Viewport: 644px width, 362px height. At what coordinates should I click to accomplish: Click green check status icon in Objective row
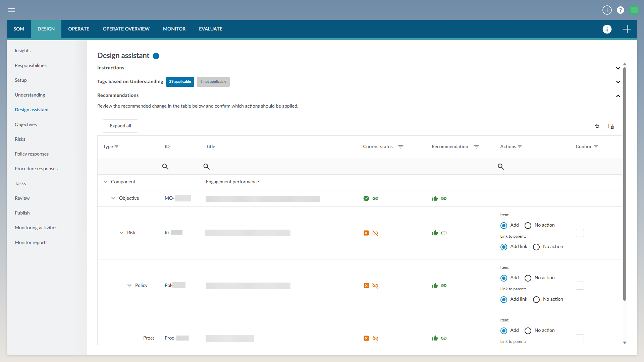pyautogui.click(x=366, y=198)
